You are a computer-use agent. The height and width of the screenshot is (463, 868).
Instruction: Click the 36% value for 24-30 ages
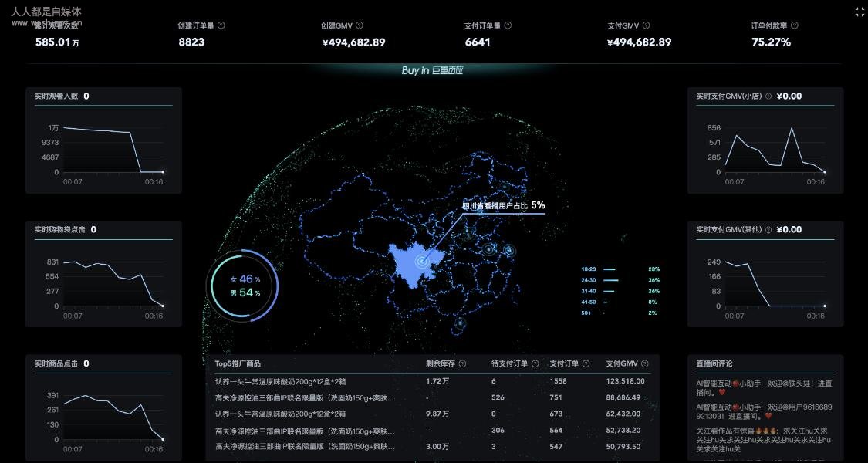click(654, 280)
